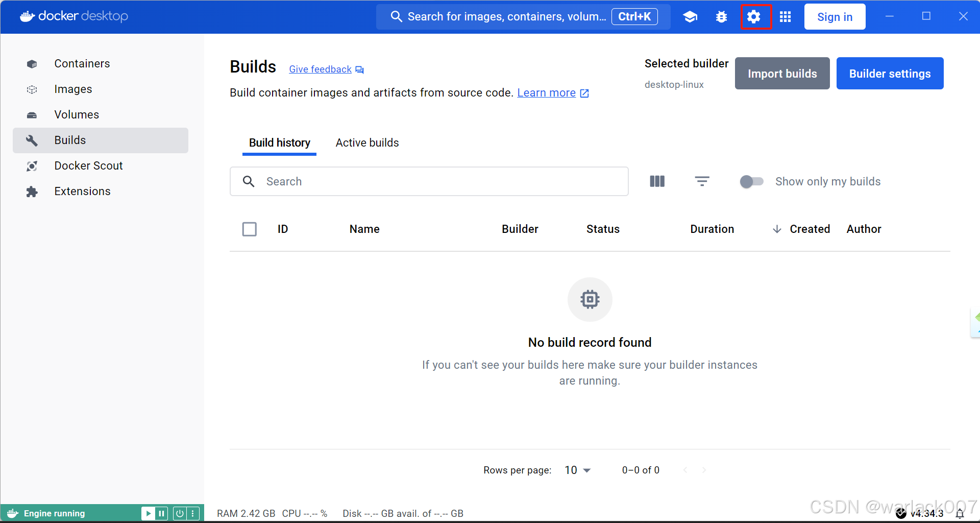Click the 0–0 of 0 pagination text
980x523 pixels.
641,470
